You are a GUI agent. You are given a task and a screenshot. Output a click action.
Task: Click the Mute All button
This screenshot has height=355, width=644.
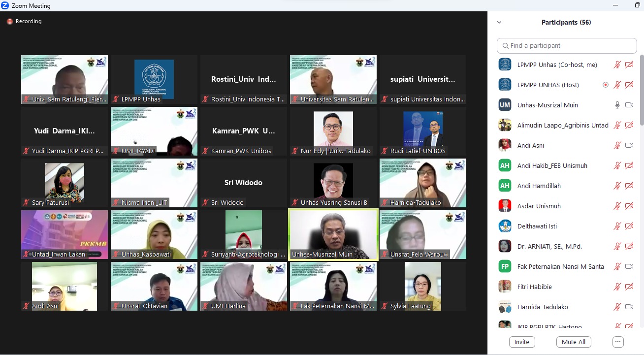(x=573, y=342)
